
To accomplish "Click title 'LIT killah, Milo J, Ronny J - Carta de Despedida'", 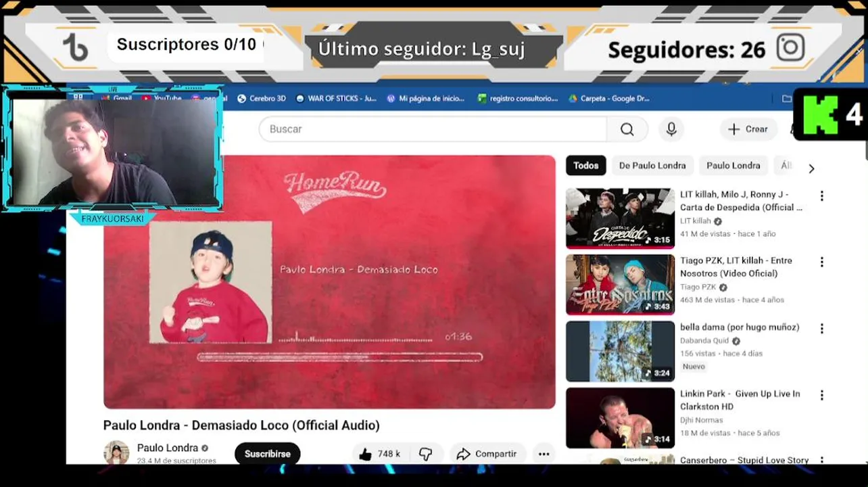I will [741, 201].
